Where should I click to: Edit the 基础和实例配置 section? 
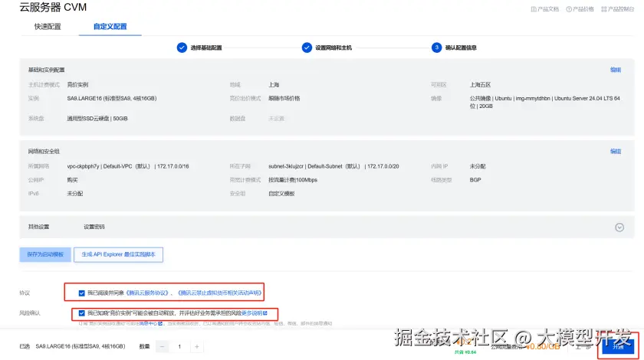615,70
